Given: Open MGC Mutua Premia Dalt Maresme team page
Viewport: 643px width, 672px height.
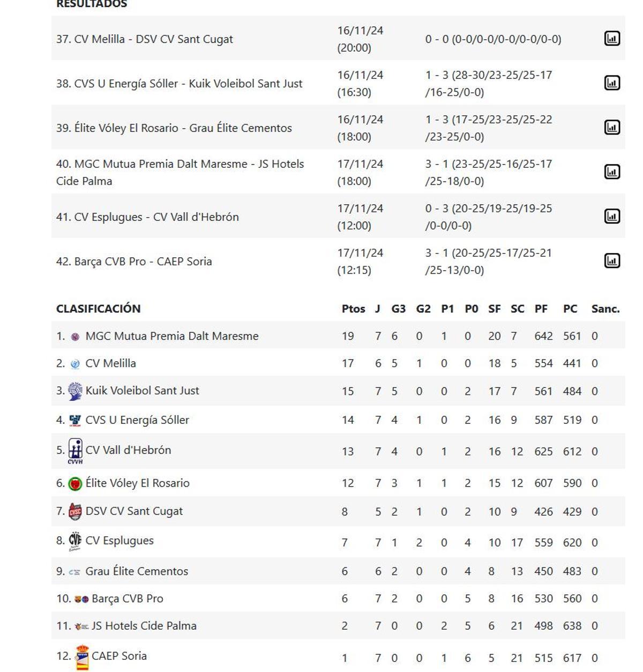Looking at the screenshot, I should 171,335.
